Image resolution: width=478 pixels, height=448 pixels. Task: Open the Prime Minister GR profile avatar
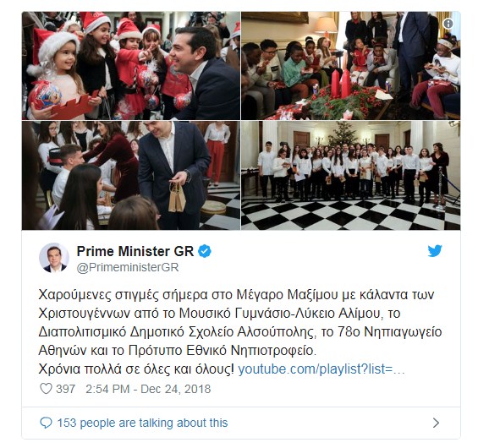click(x=54, y=259)
